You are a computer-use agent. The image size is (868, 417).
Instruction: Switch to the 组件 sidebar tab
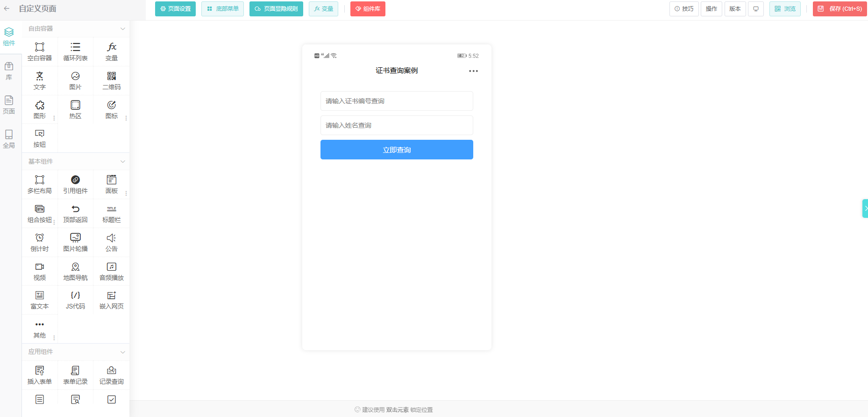9,37
